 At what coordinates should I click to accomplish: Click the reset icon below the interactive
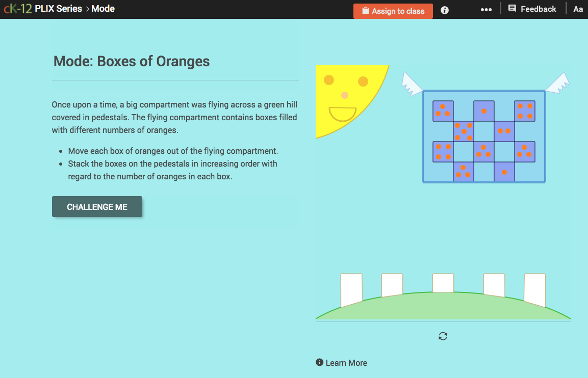[443, 336]
